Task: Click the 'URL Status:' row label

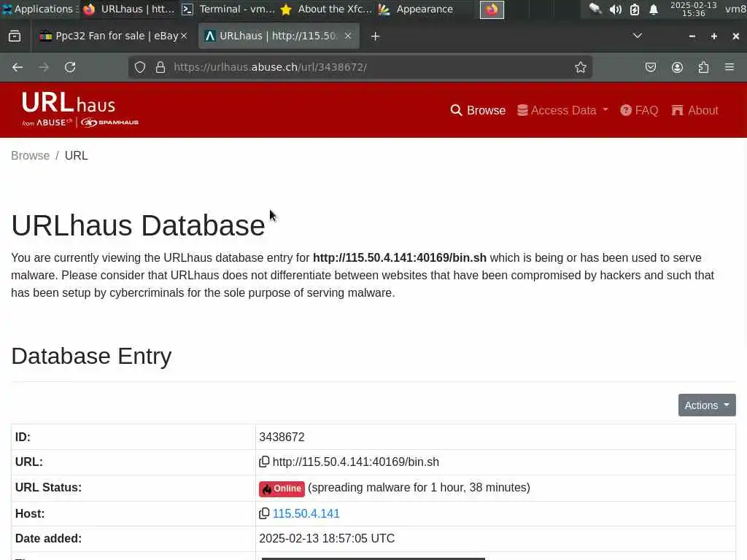Action: click(48, 488)
